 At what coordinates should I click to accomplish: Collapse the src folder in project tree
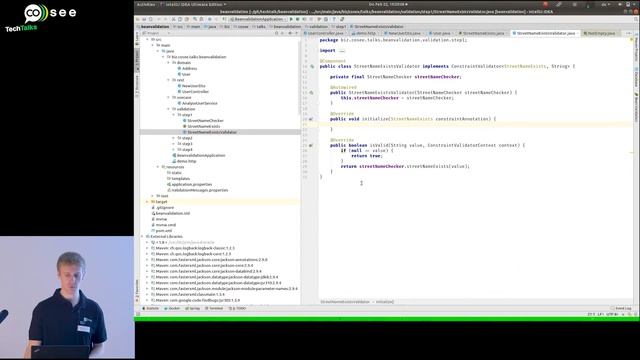pyautogui.click(x=148, y=40)
